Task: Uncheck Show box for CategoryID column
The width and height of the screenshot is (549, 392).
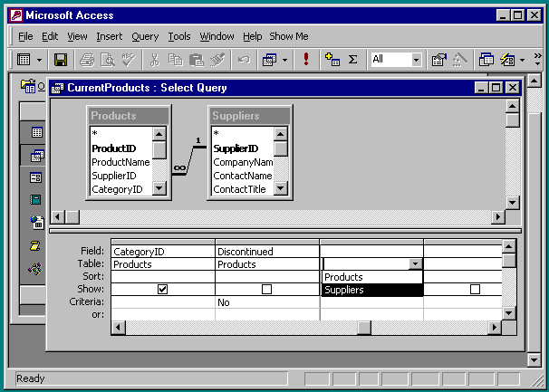Action: coord(162,290)
